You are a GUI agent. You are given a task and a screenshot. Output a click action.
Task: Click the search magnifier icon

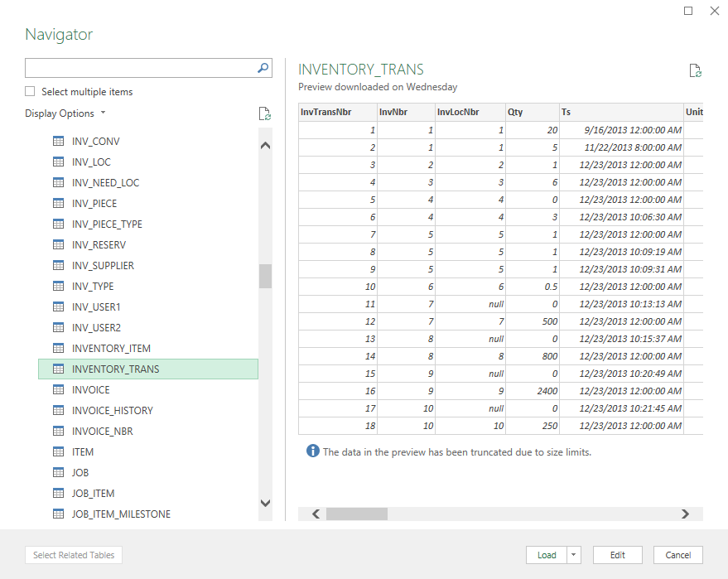pyautogui.click(x=263, y=68)
